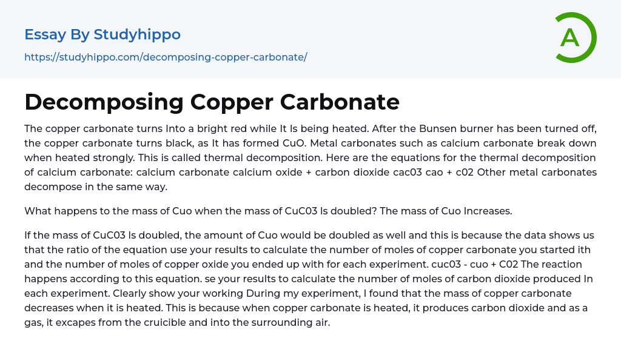Image resolution: width=621 pixels, height=364 pixels.
Task: Click the question "What happens to the mass"
Action: pos(91,211)
